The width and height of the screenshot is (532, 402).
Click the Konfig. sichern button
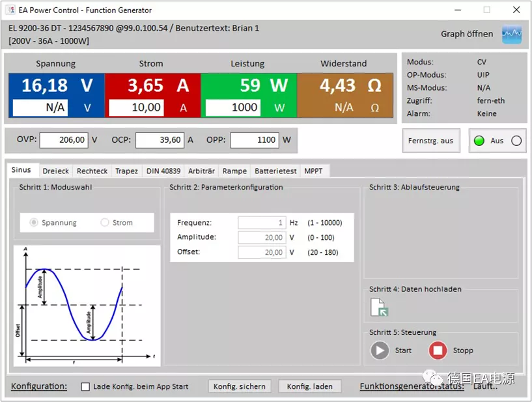tap(240, 386)
